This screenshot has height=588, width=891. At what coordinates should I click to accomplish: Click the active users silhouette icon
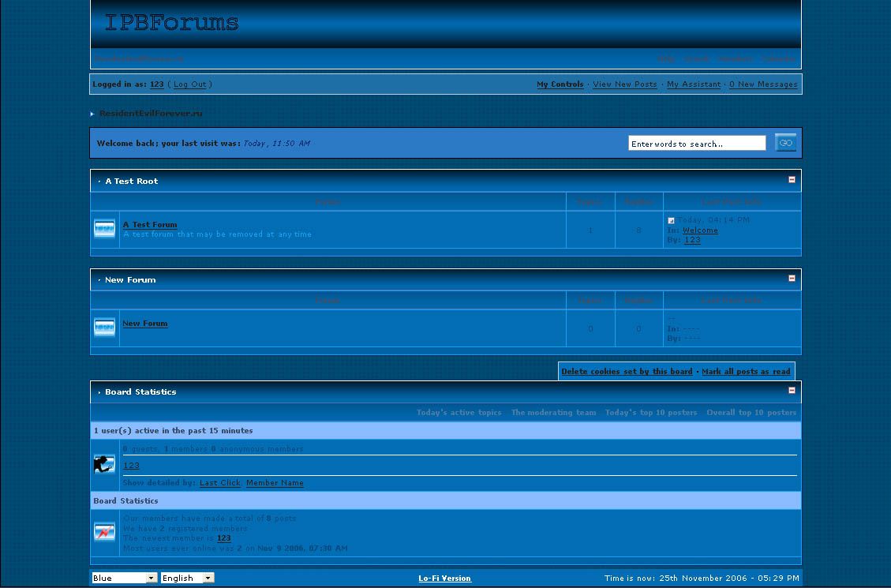[104, 465]
